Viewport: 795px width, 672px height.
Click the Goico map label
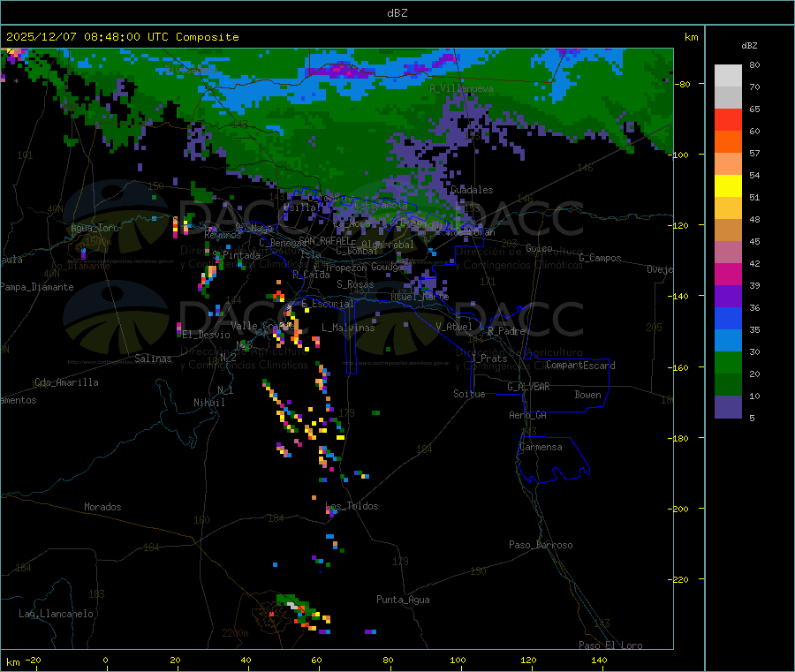[x=539, y=248]
